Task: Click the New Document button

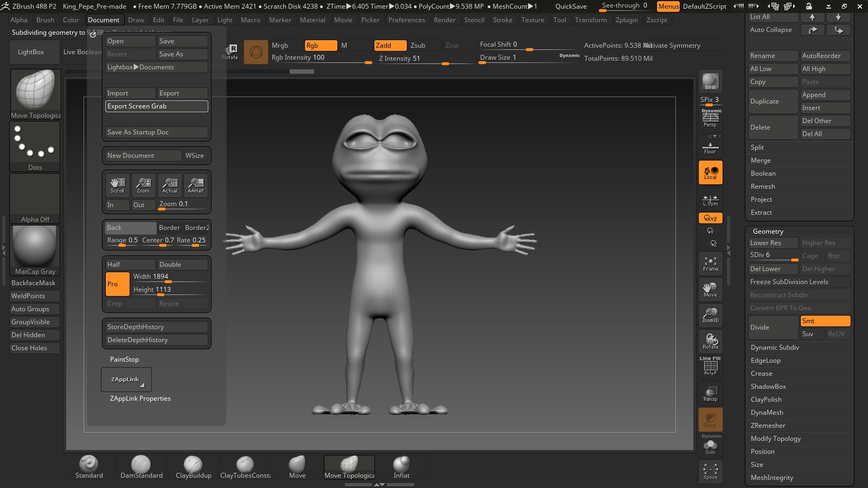Action: click(x=143, y=156)
